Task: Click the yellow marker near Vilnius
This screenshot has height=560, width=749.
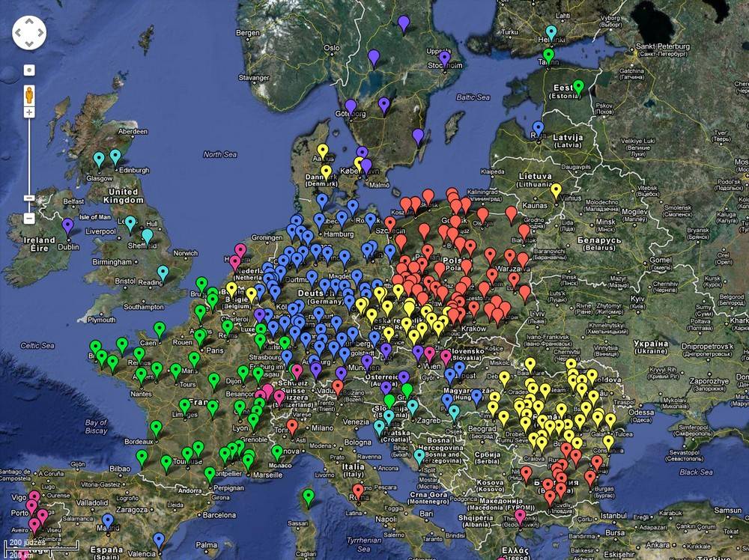Action: pos(556,189)
